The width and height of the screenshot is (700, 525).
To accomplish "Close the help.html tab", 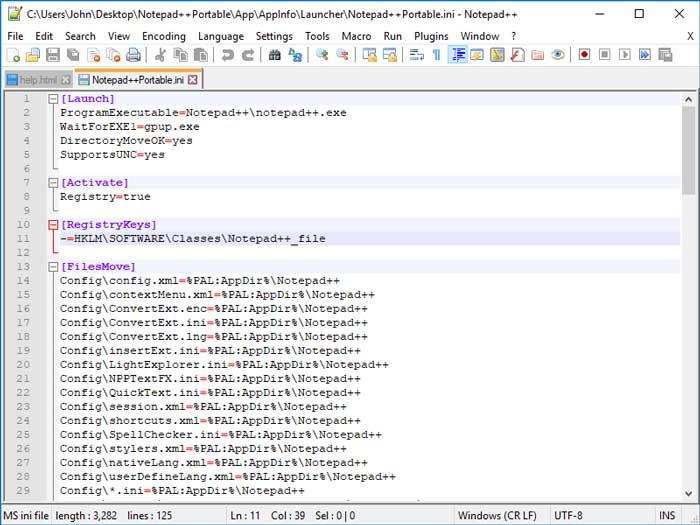I will pos(66,80).
